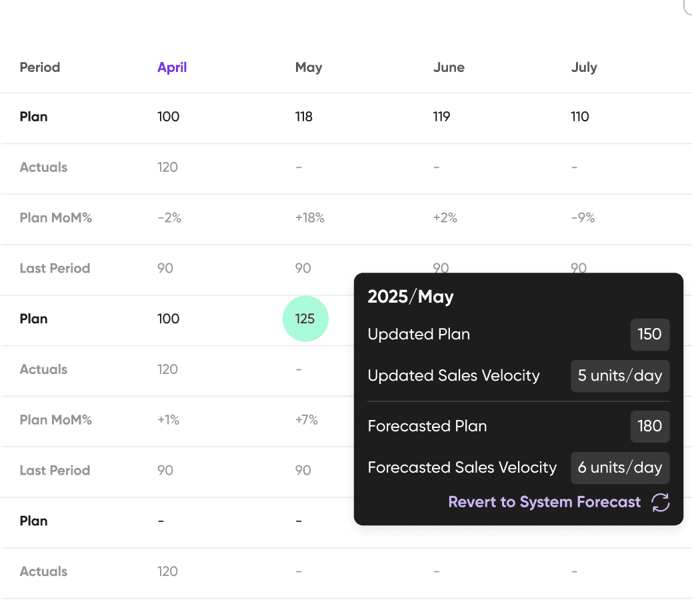Click the Period header label

40,67
